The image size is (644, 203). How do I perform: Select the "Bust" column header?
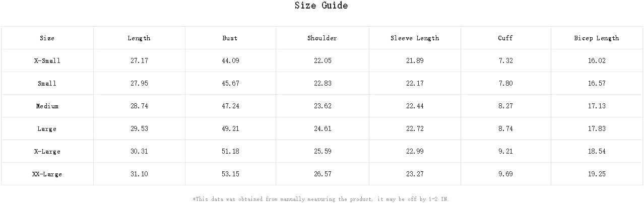tap(230, 38)
